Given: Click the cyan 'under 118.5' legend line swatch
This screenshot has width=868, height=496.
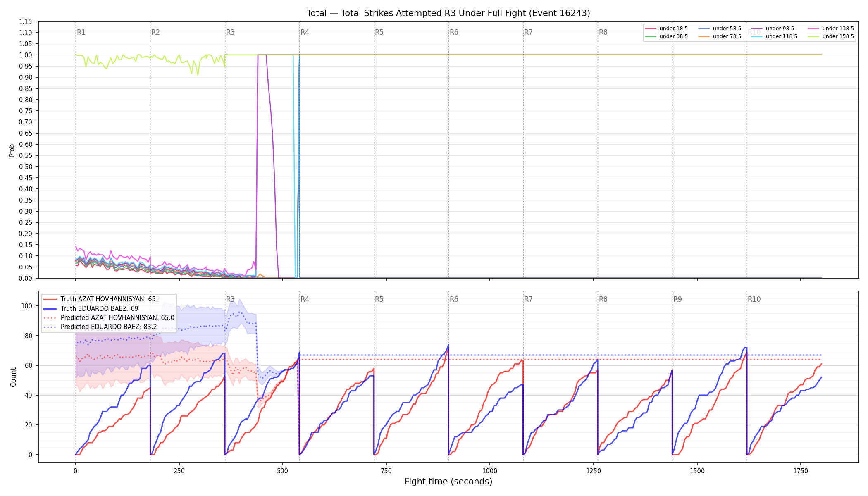Looking at the screenshot, I should pos(757,36).
